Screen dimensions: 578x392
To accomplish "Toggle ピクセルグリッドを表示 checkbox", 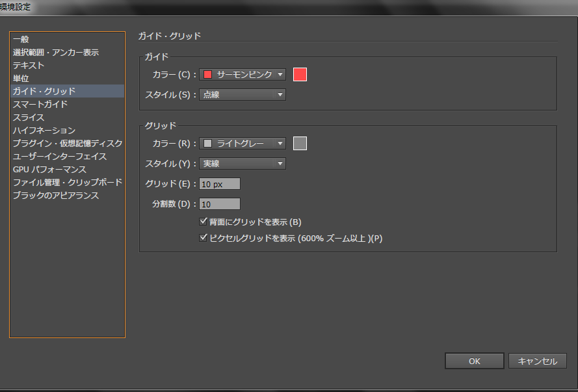I will point(203,238).
